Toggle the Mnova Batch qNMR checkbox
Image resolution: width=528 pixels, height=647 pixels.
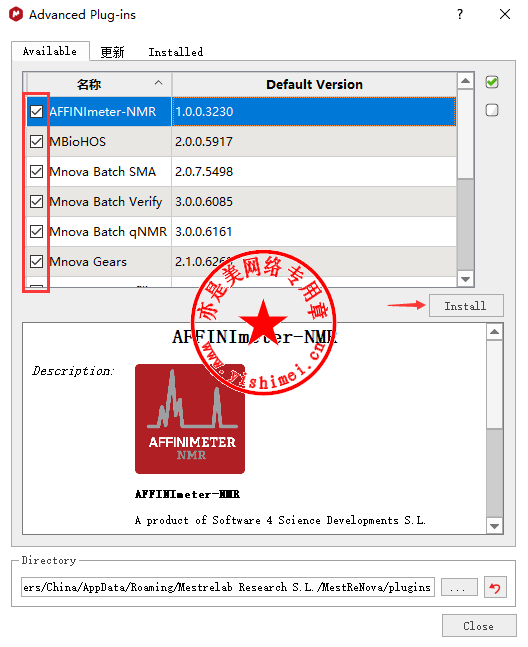click(36, 231)
